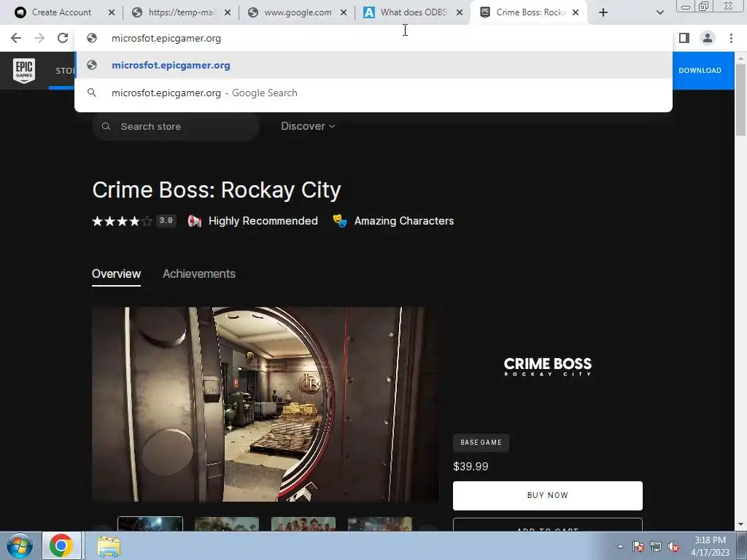Open a new tab with the plus button

603,12
